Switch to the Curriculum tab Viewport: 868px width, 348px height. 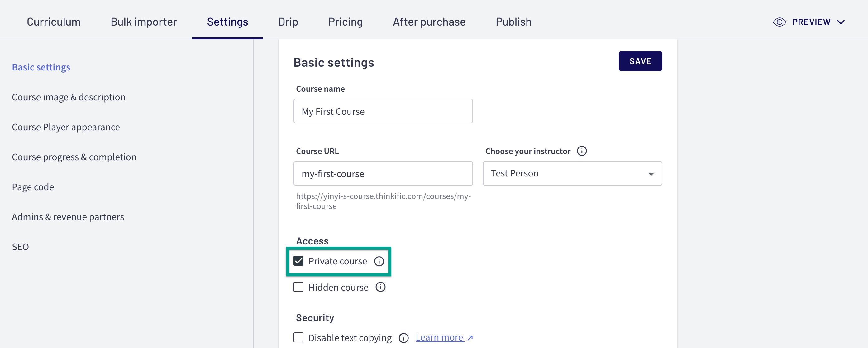(54, 22)
